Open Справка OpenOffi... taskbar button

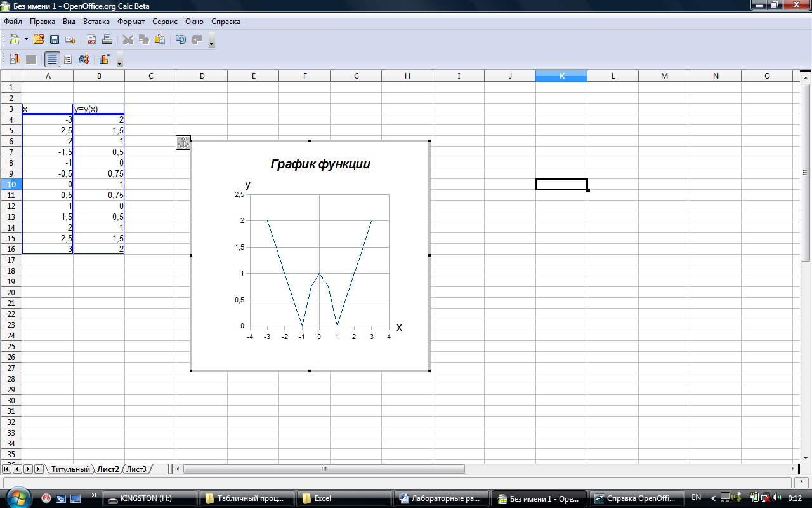coord(636,498)
